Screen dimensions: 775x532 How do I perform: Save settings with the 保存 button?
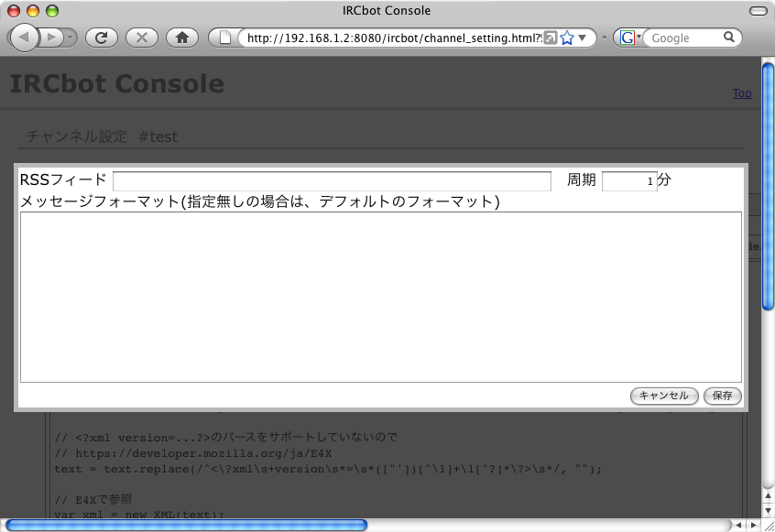(x=722, y=396)
